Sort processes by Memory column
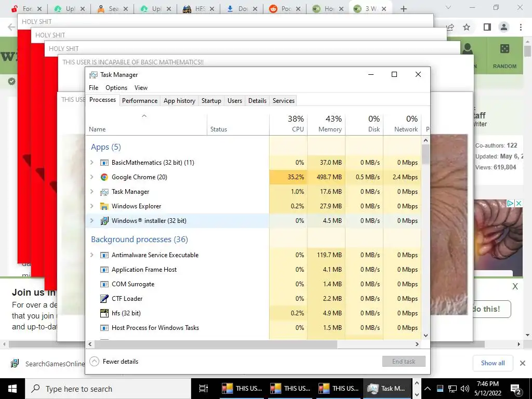 click(326, 124)
